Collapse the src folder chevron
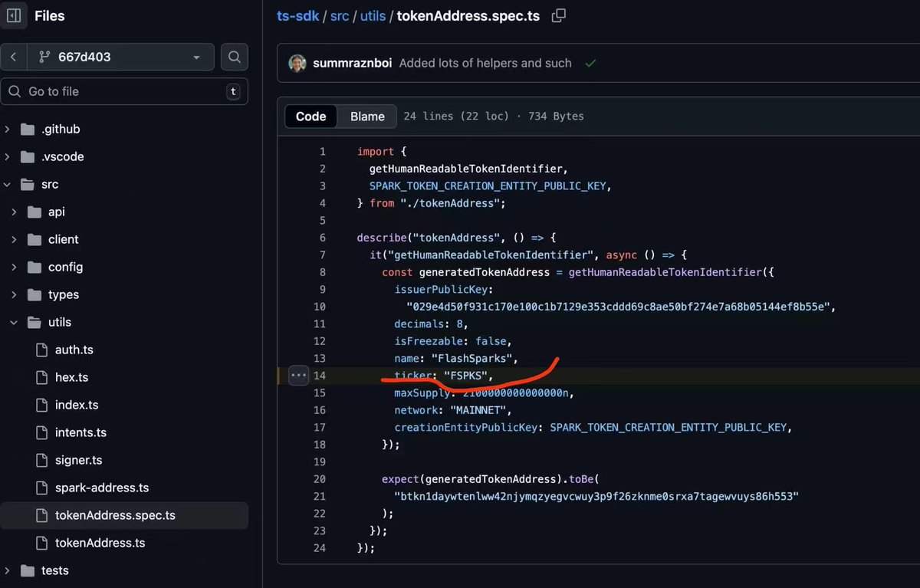Viewport: 920px width, 588px height. (8, 185)
